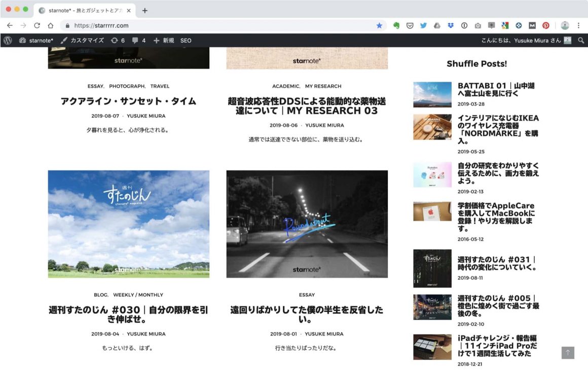The height and width of the screenshot is (373, 588).
Task: Open the Pinterest save extension
Action: coord(546,25)
